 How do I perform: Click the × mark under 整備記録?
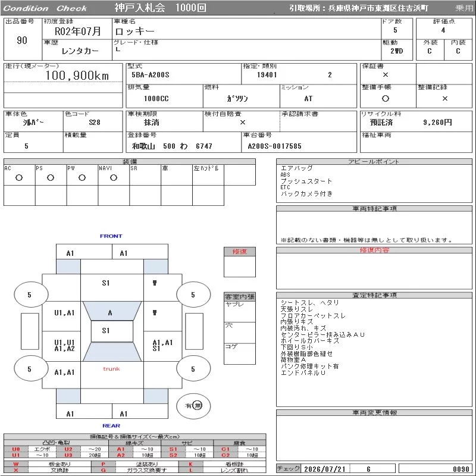pyautogui.click(x=444, y=98)
